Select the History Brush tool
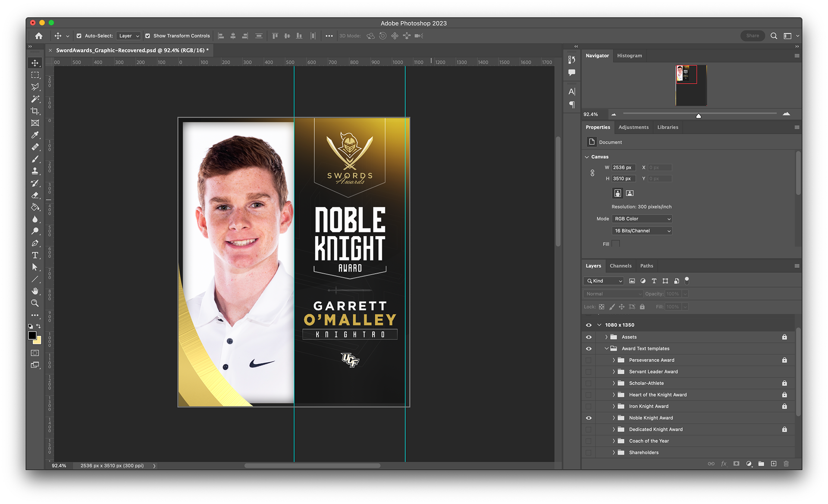This screenshot has width=828, height=504. (35, 183)
